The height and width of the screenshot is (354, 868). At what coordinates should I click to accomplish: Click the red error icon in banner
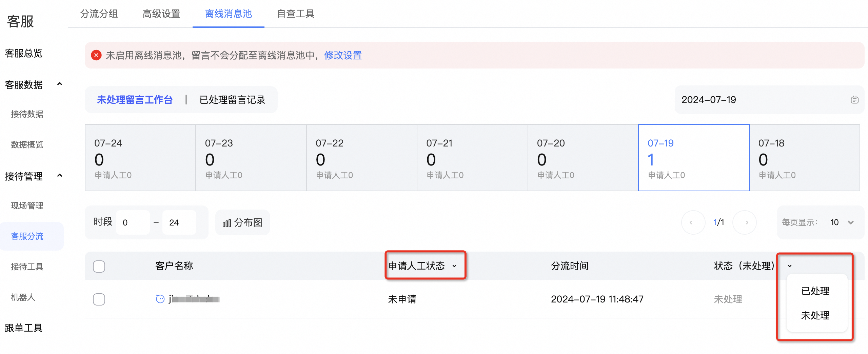pos(96,55)
